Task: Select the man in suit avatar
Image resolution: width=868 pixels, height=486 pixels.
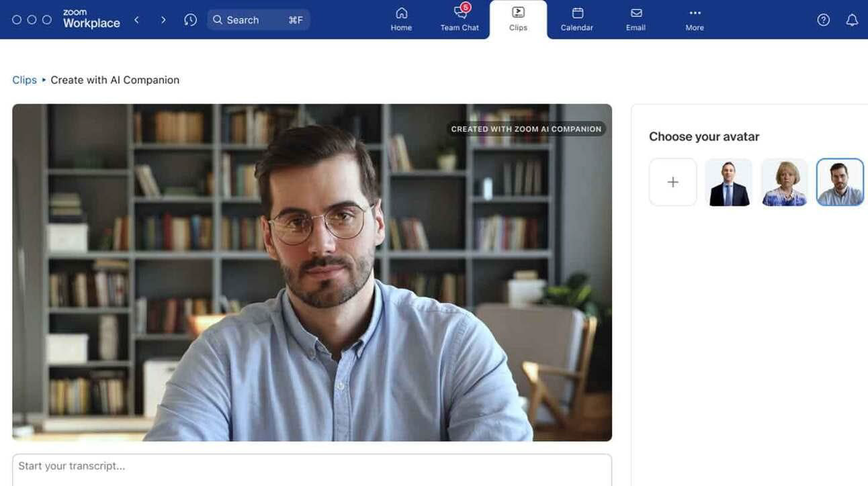Action: pos(728,181)
